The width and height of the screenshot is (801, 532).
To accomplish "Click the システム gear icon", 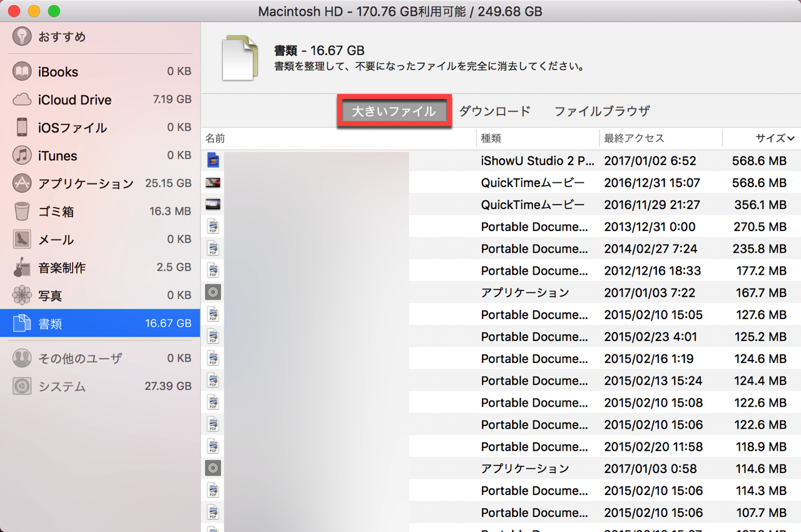I will click(22, 386).
